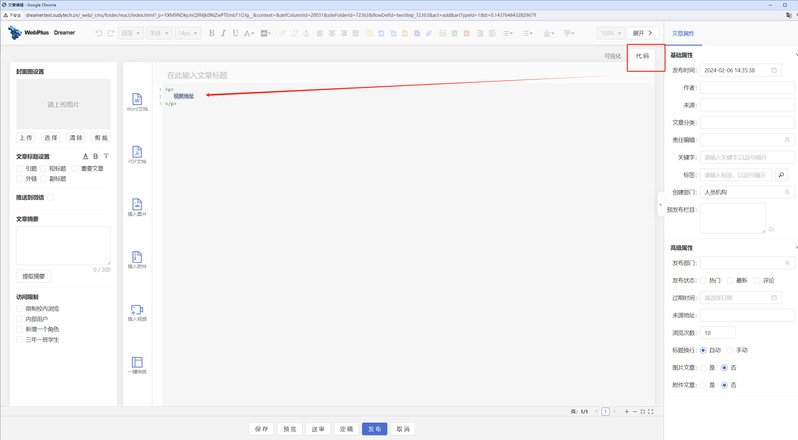
Task: Click the 预览 preview button
Action: tap(290, 429)
